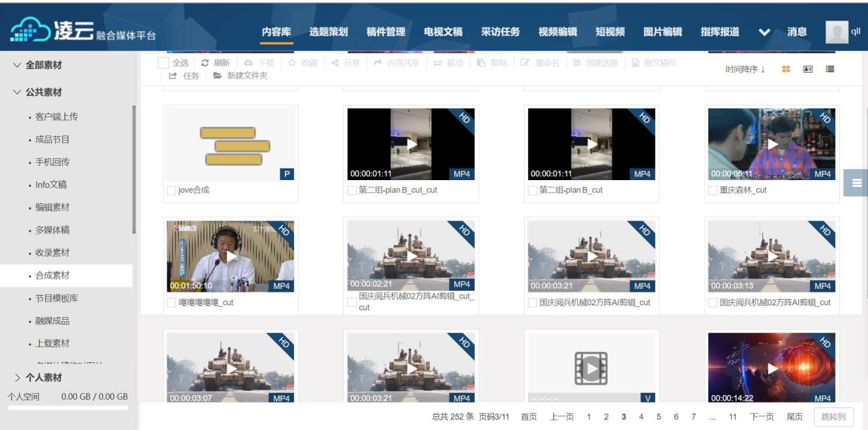
Task: Select the 重庆森林_cut checkbox
Action: (713, 190)
